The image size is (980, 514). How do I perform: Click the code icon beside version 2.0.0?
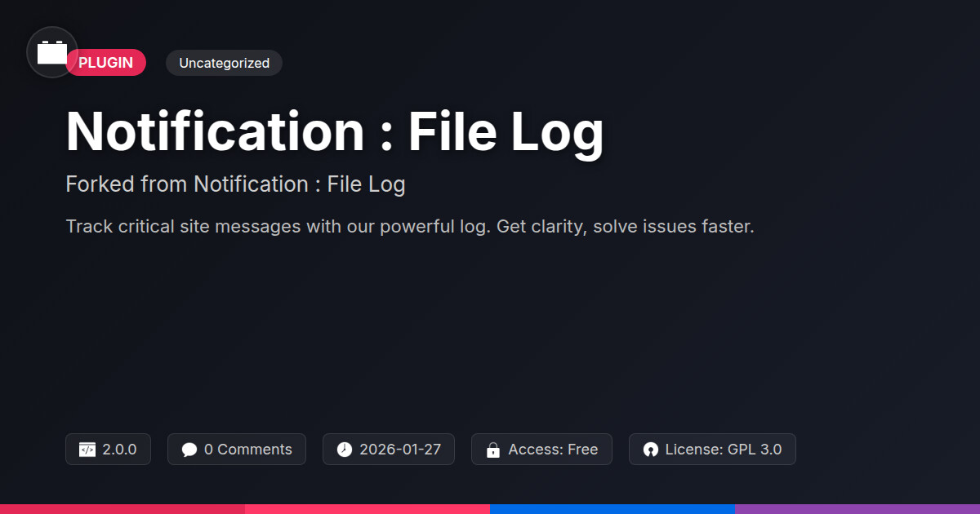click(x=87, y=450)
